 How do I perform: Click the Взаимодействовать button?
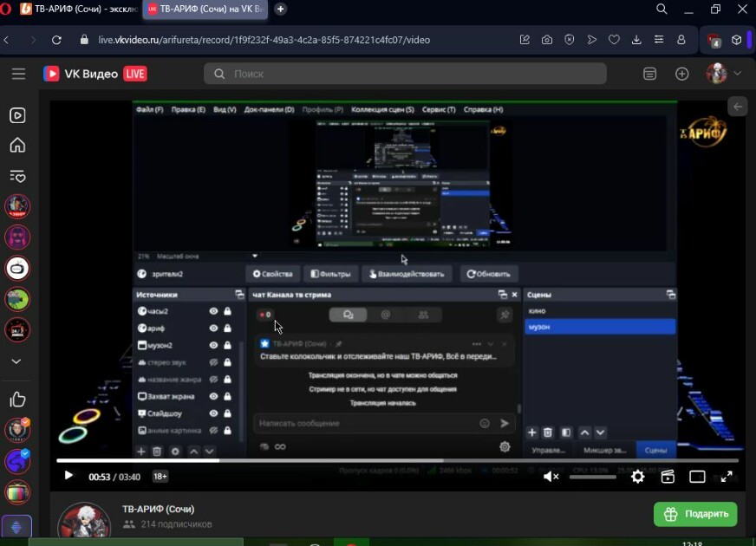[407, 274]
